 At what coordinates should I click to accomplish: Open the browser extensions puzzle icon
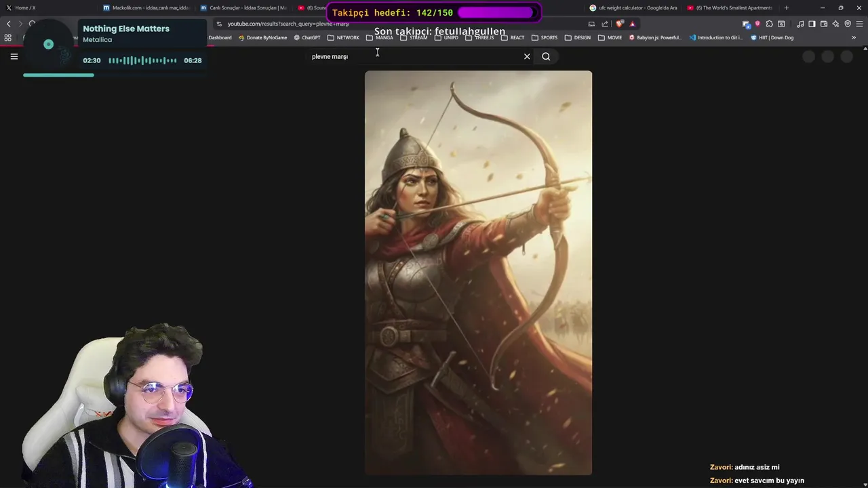(769, 24)
